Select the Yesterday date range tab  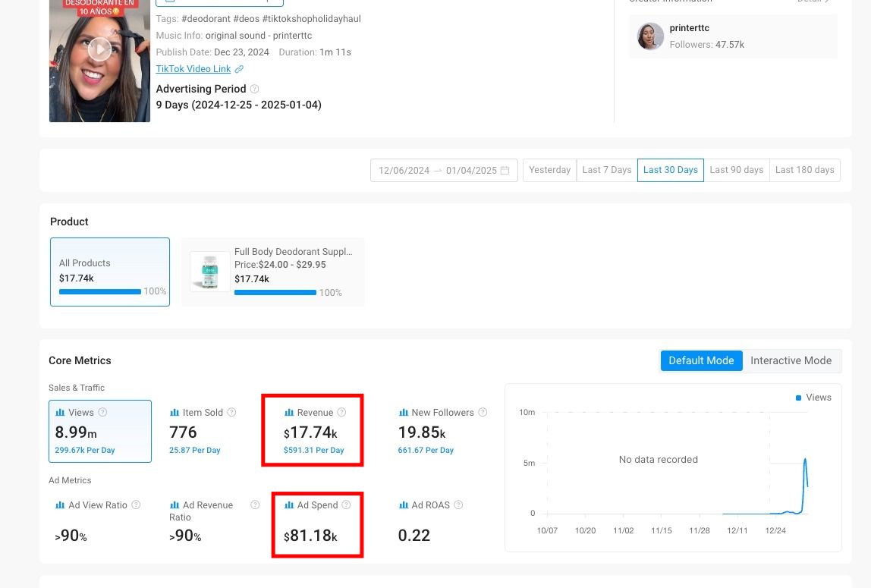point(549,170)
